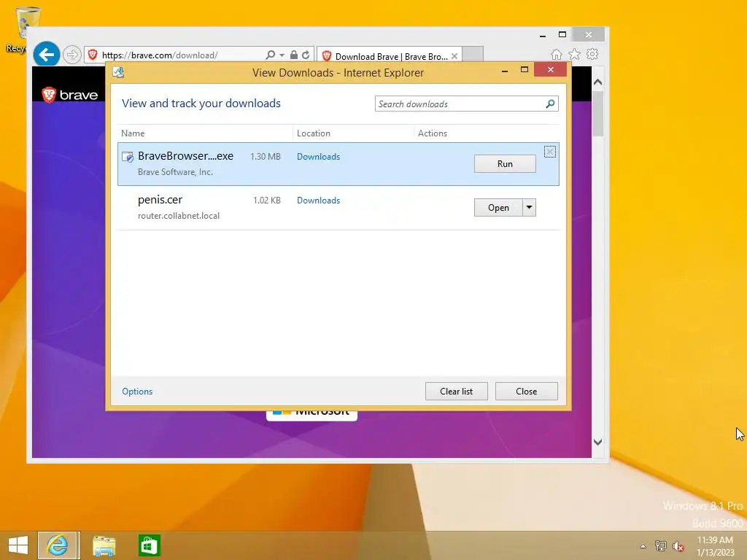Click the magnifier in the Search downloads box
This screenshot has width=747, height=560.
pos(550,104)
